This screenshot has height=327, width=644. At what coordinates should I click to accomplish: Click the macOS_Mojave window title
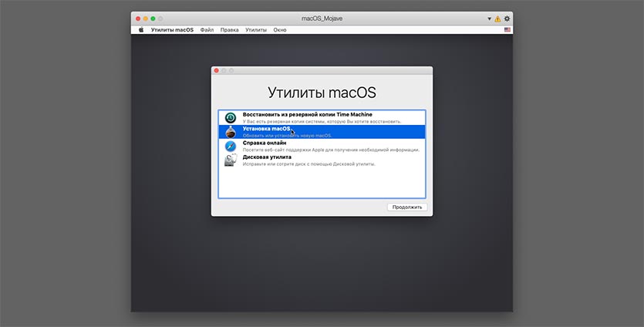[322, 19]
